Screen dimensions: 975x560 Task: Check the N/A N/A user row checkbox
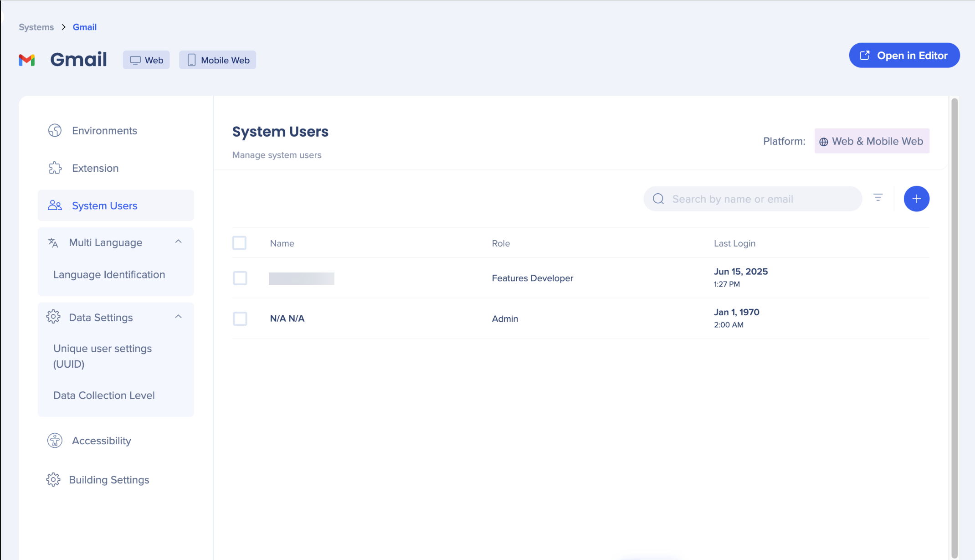click(240, 319)
